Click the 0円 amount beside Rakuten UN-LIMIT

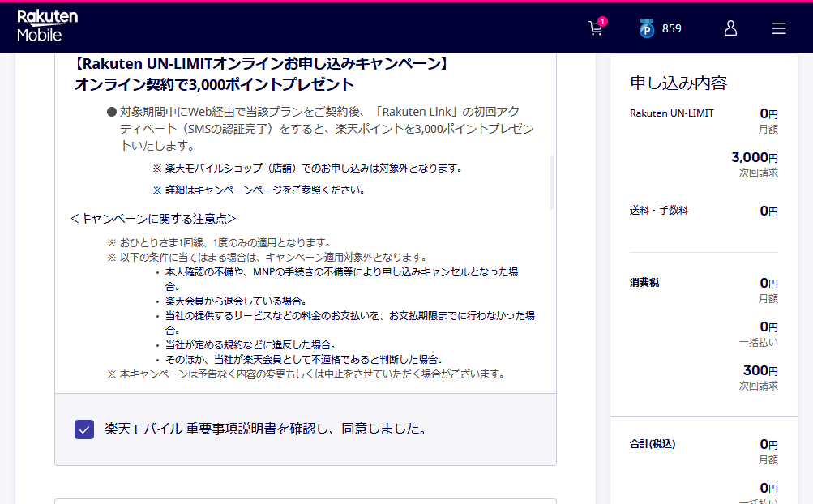pos(769,113)
